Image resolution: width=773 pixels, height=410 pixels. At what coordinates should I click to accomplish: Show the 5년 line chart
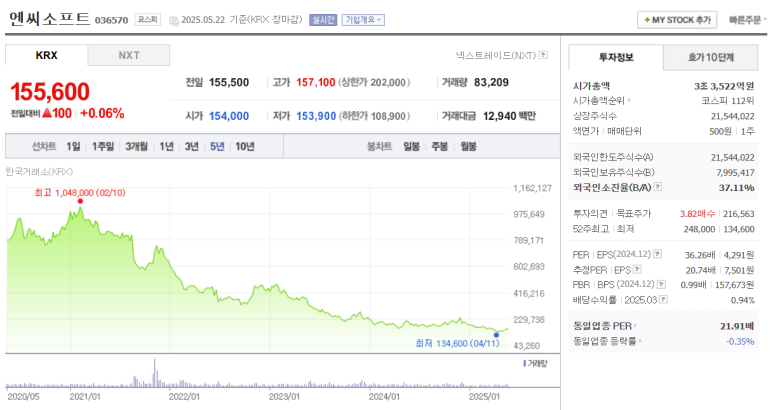217,146
